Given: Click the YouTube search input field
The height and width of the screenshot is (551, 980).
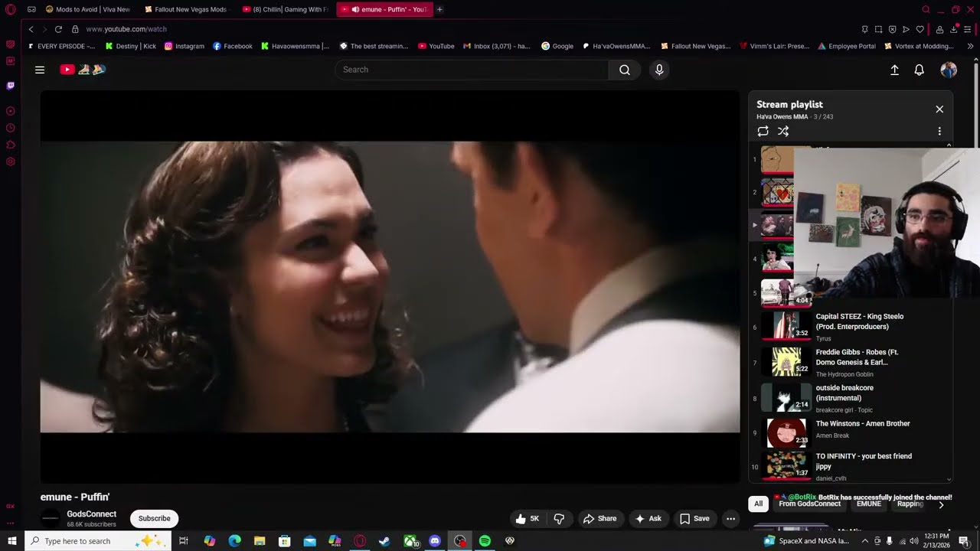Looking at the screenshot, I should [472, 70].
